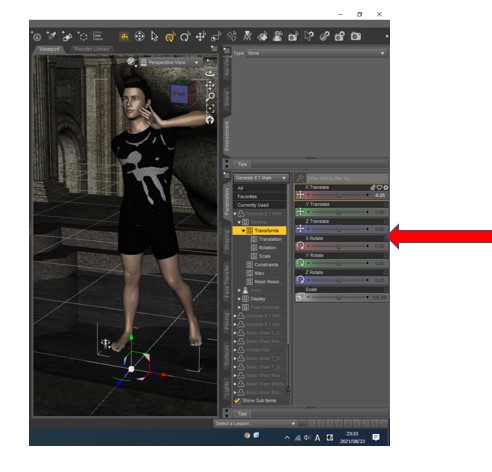Image resolution: width=492 pixels, height=472 pixels.
Task: Activate the Rotate tool icon
Action: click(x=185, y=36)
